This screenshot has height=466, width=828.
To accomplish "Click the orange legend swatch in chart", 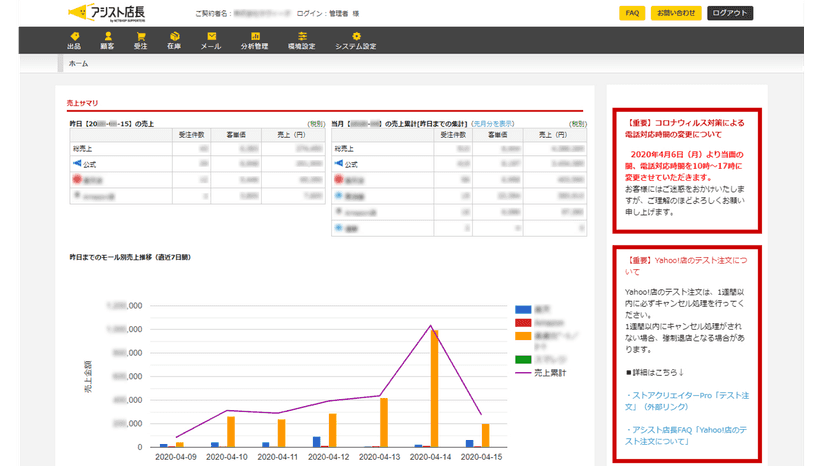I will tap(523, 336).
